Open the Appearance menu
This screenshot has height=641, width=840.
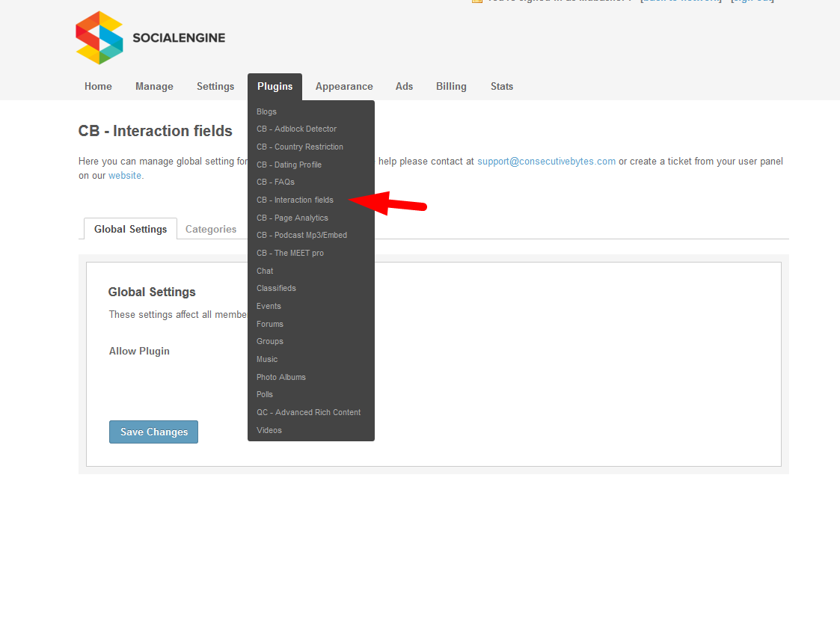[x=344, y=87]
